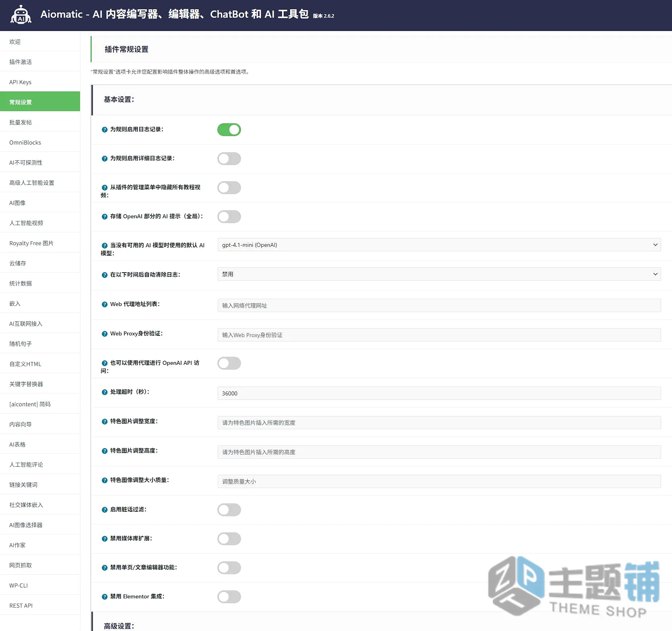This screenshot has height=631, width=672.
Task: Open the AI图像 sidebar tab
Action: [40, 203]
